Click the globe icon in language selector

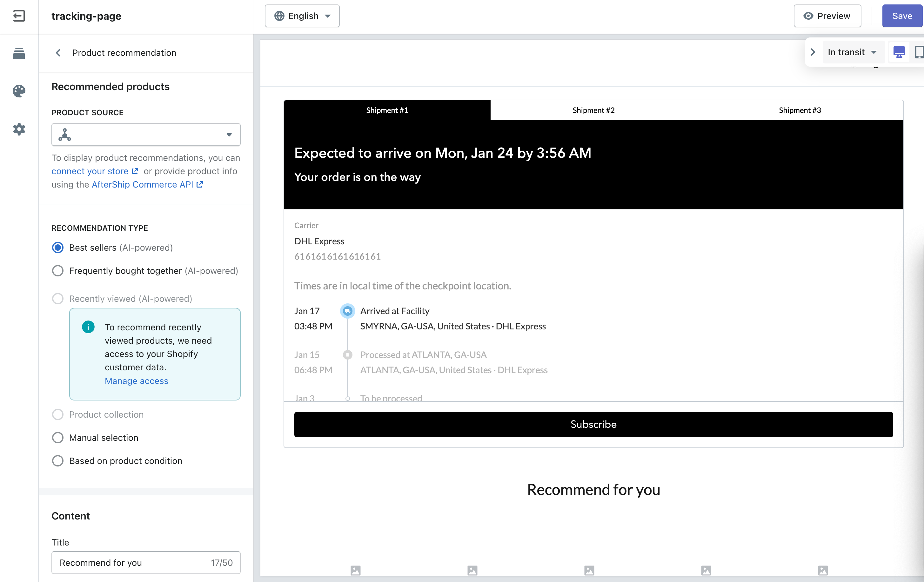pyautogui.click(x=279, y=16)
